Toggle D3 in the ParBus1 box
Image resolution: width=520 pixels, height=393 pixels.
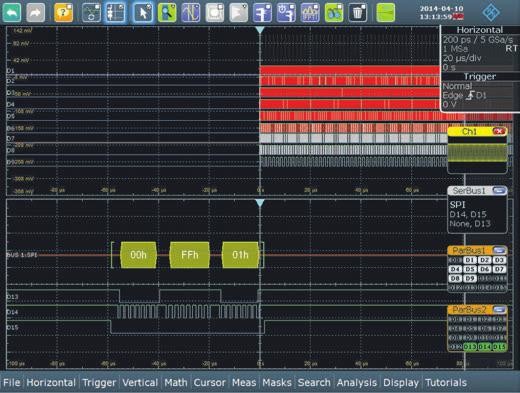[499, 260]
